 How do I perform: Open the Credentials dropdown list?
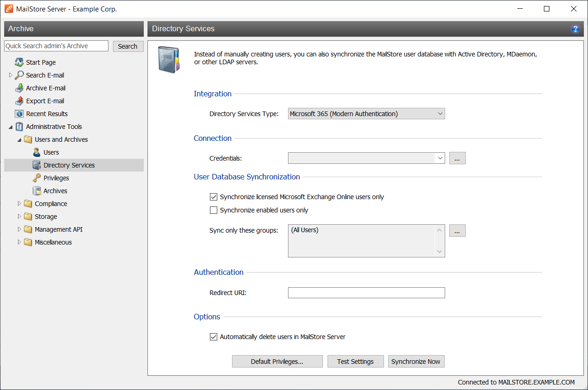(440, 158)
